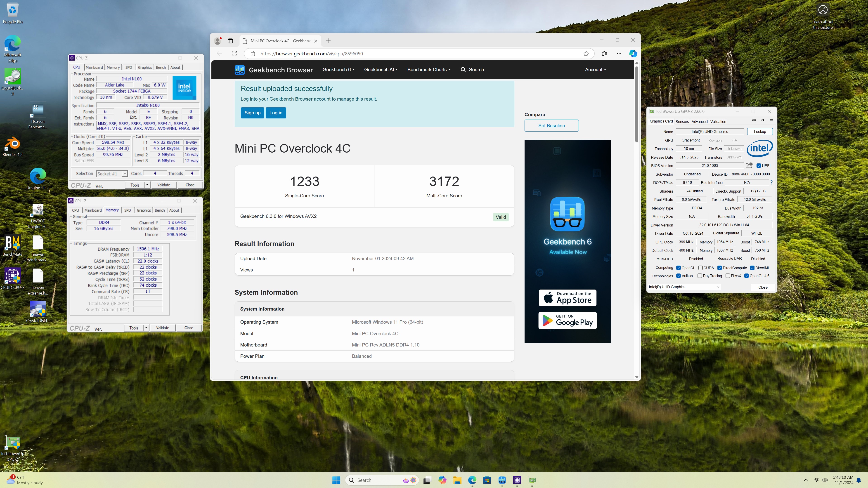Toggle the OpenCL checkbox
The image size is (868, 488).
[x=678, y=268]
